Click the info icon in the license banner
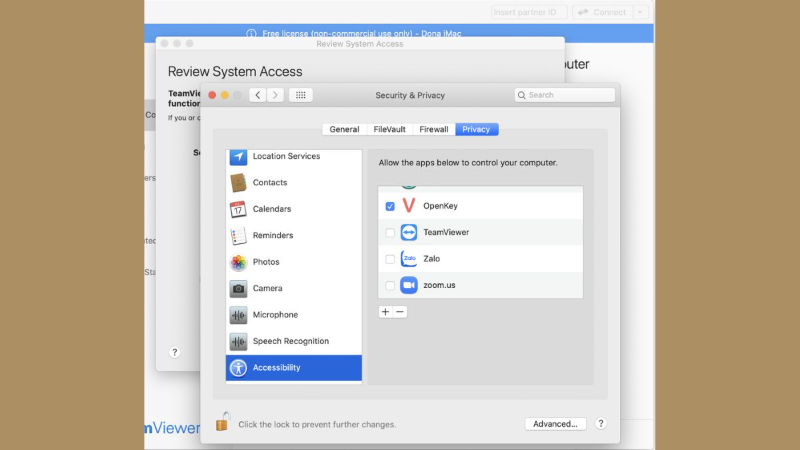This screenshot has width=800, height=450. pos(251,34)
